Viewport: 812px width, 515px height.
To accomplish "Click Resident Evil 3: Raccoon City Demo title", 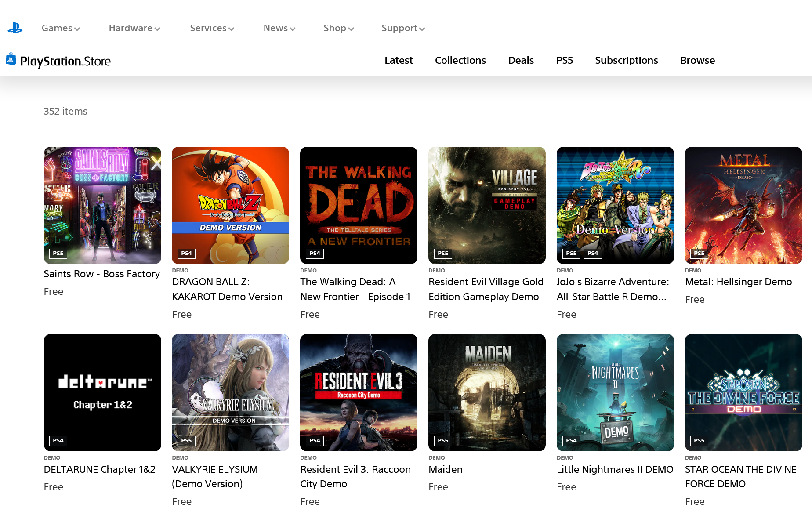I will [x=355, y=476].
